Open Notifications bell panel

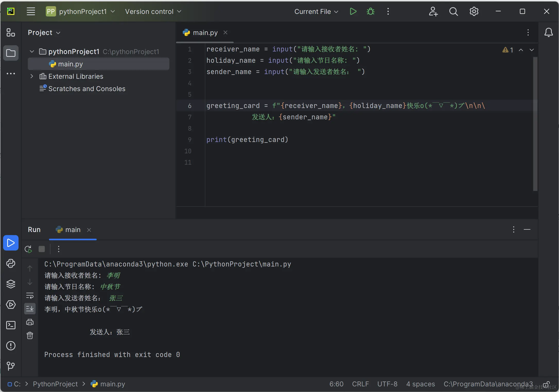548,33
